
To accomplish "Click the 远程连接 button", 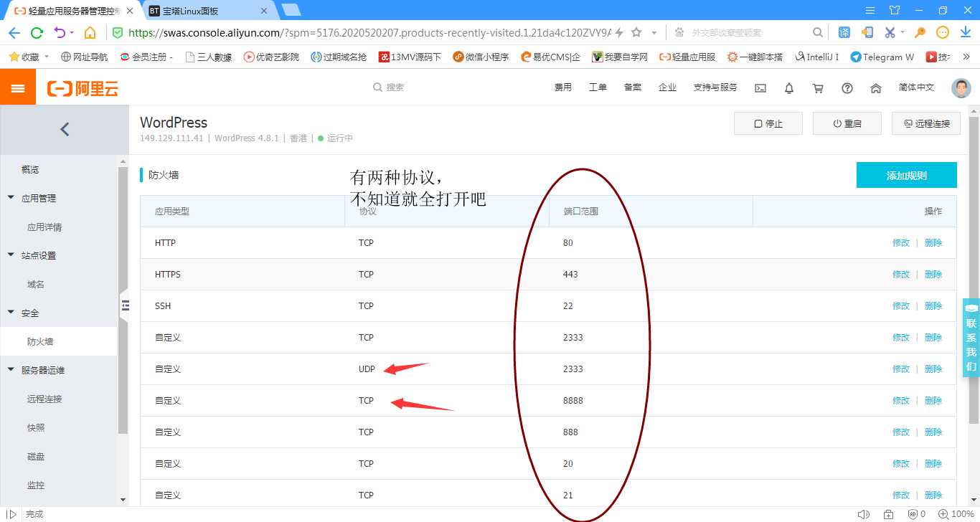I will pyautogui.click(x=926, y=123).
